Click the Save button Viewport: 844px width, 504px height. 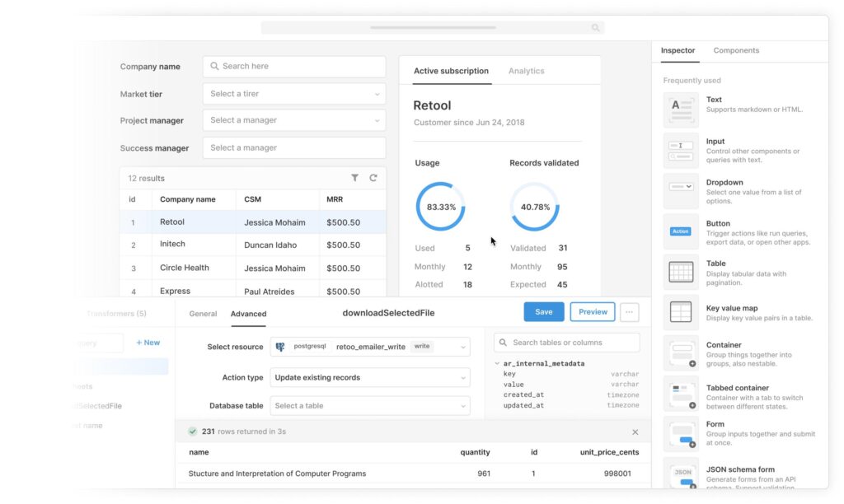pyautogui.click(x=543, y=312)
